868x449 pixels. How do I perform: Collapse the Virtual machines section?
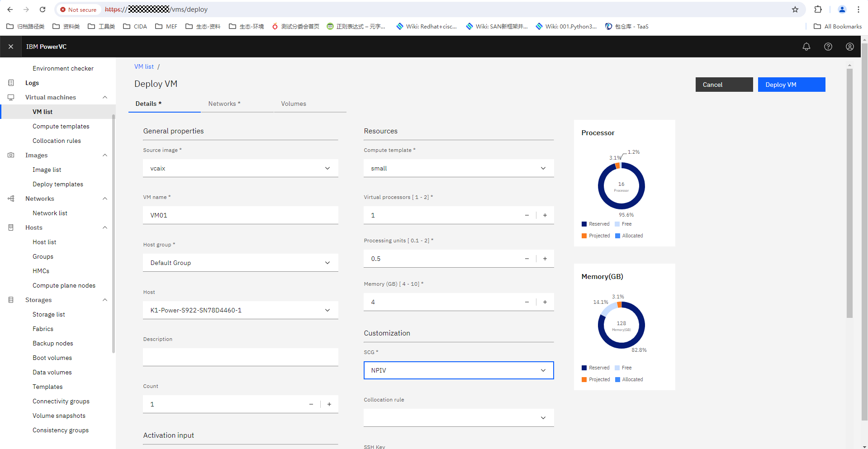coord(105,97)
